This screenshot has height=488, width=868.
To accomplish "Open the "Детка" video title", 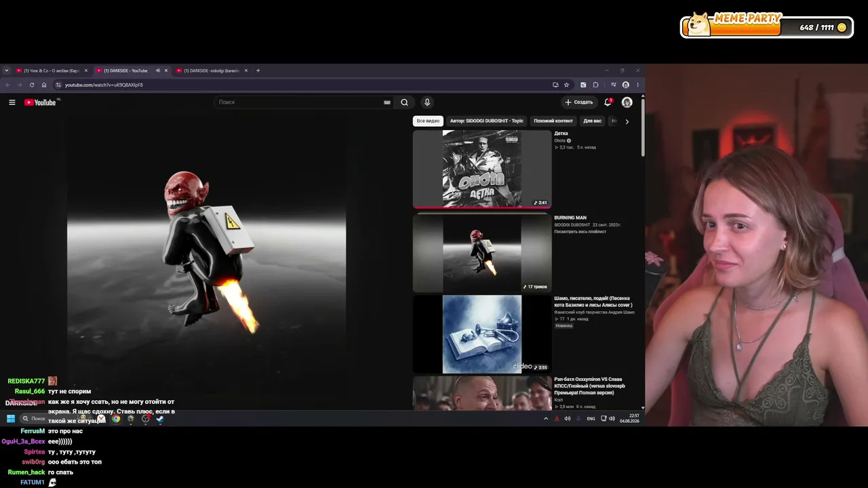I will 561,134.
